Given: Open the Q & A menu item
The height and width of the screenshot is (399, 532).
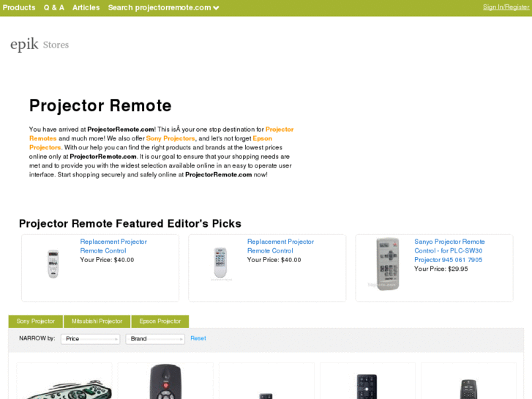Looking at the screenshot, I should click(54, 7).
